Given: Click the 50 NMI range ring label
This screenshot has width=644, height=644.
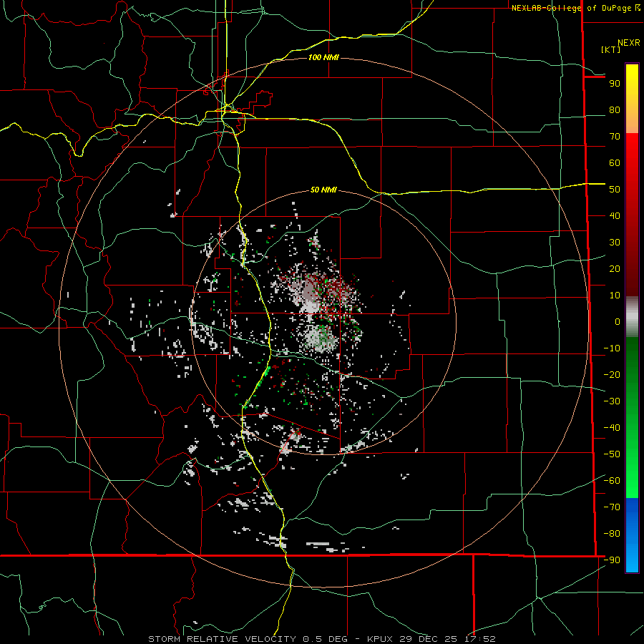Looking at the screenshot, I should pyautogui.click(x=323, y=190).
